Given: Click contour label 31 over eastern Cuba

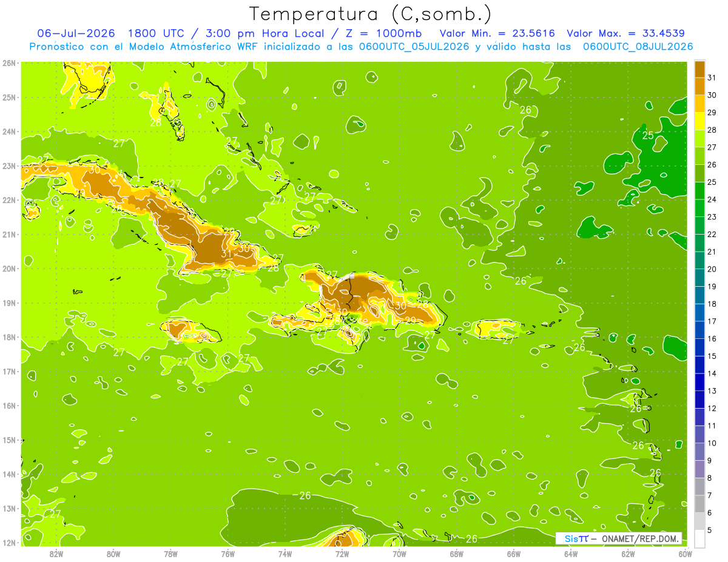Looking at the screenshot, I should [x=227, y=254].
